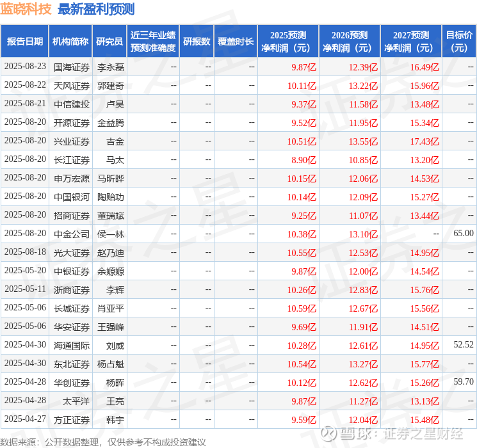Click the 2025预测净利润 column header
The width and height of the screenshot is (477, 448).
(288, 42)
